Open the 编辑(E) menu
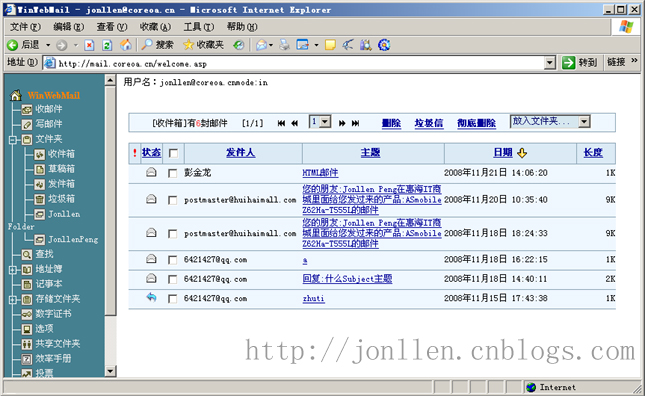 click(x=69, y=27)
